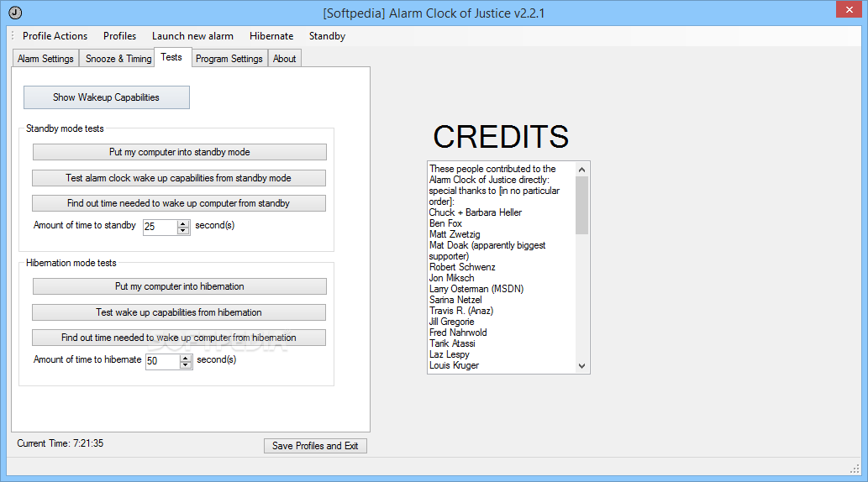Click 'Laz Lespy' in credits list
Viewport: 868px width, 482px height.
tap(450, 354)
